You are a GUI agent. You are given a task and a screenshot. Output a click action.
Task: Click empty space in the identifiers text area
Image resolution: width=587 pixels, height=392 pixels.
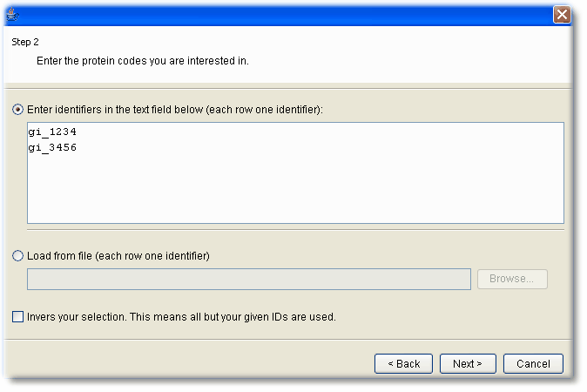point(296,187)
